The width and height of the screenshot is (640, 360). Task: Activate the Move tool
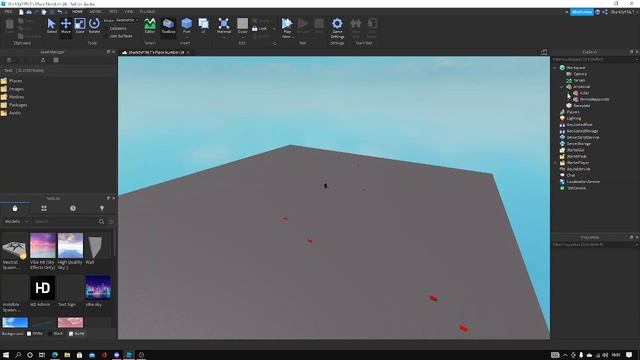66,26
